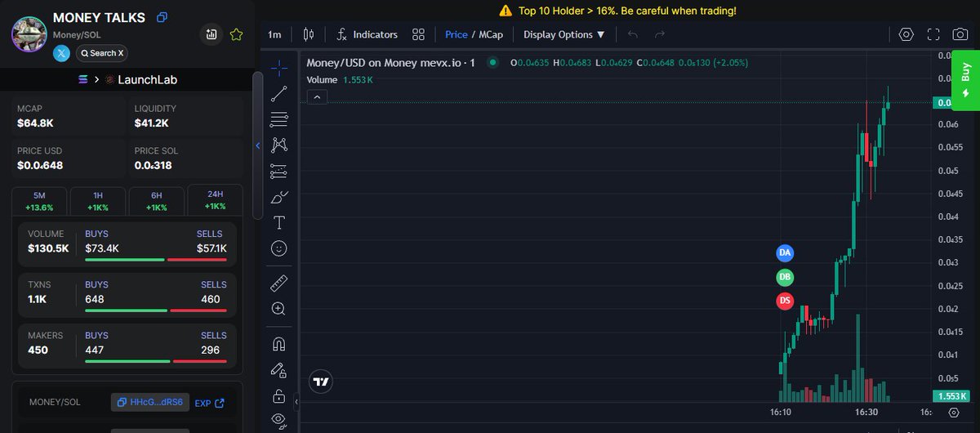Open the token's X (Twitter) profile icon
980x433 pixels.
[61, 53]
